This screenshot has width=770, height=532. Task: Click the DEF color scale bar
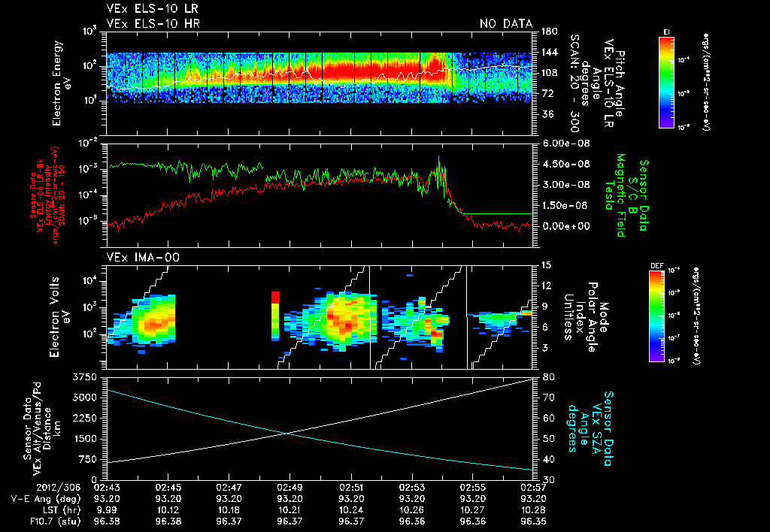click(x=656, y=316)
